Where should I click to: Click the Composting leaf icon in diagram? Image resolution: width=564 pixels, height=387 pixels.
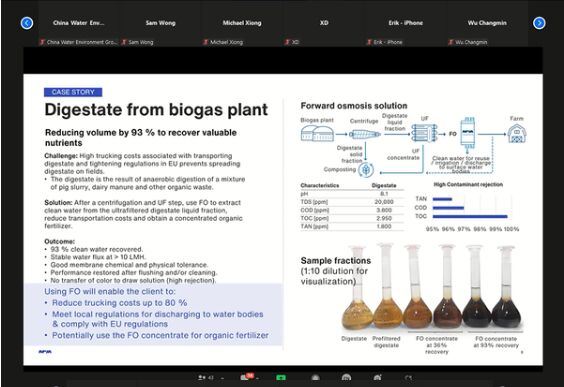366,169
